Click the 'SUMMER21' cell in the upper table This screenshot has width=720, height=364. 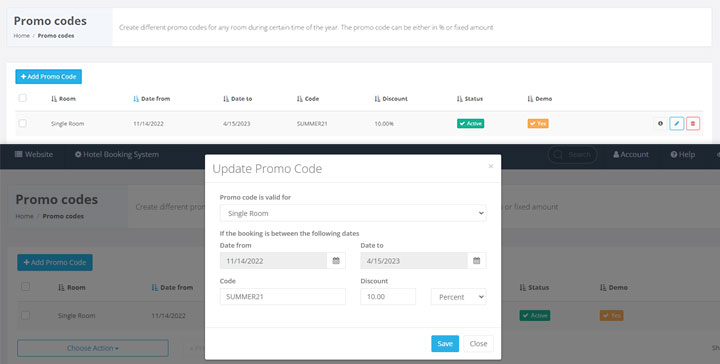tap(312, 124)
